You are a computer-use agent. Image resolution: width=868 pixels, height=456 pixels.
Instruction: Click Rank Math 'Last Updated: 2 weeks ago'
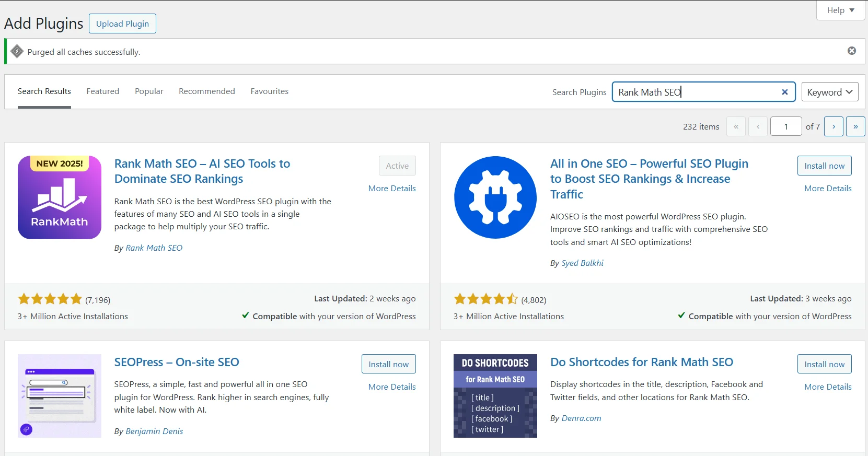[365, 299]
